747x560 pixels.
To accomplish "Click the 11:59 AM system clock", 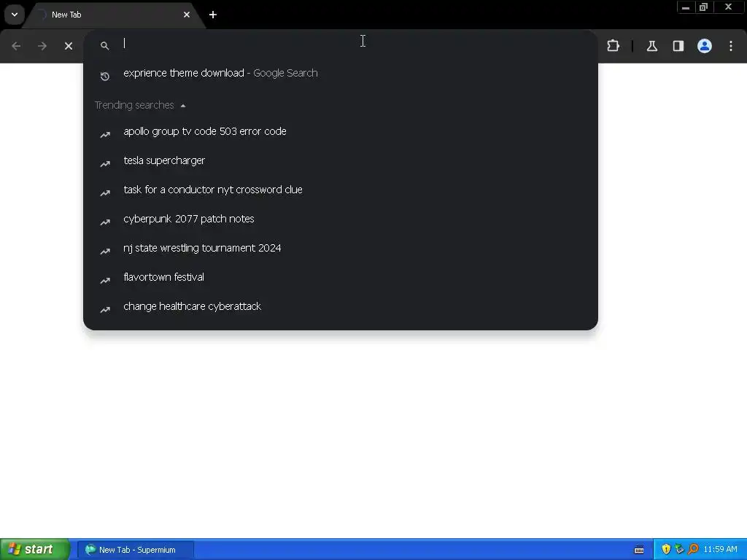I will point(720,550).
